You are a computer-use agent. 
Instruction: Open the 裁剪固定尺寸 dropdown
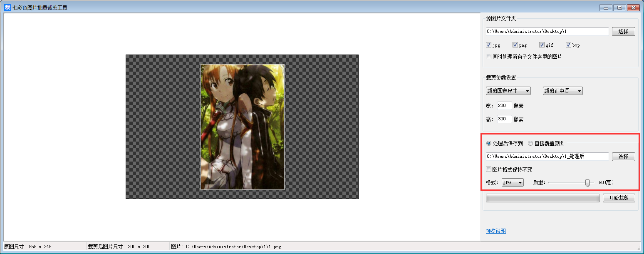(508, 91)
